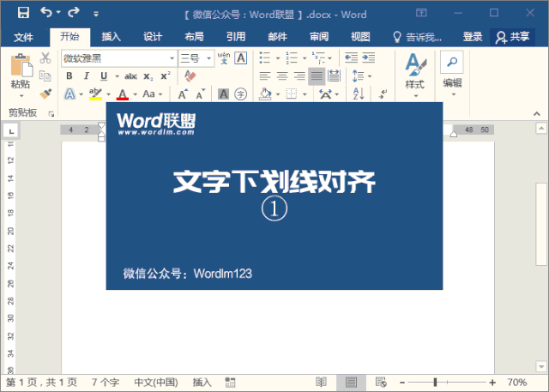Switch to the 视图 tab
This screenshot has width=549, height=392.
360,36
